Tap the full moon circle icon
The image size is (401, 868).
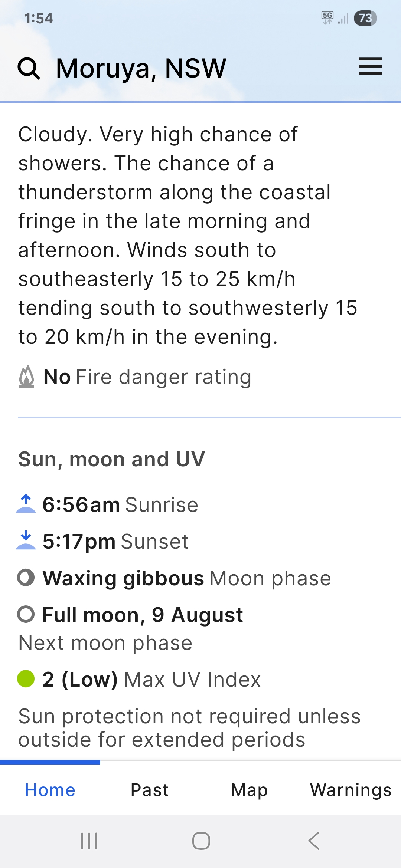(26, 614)
